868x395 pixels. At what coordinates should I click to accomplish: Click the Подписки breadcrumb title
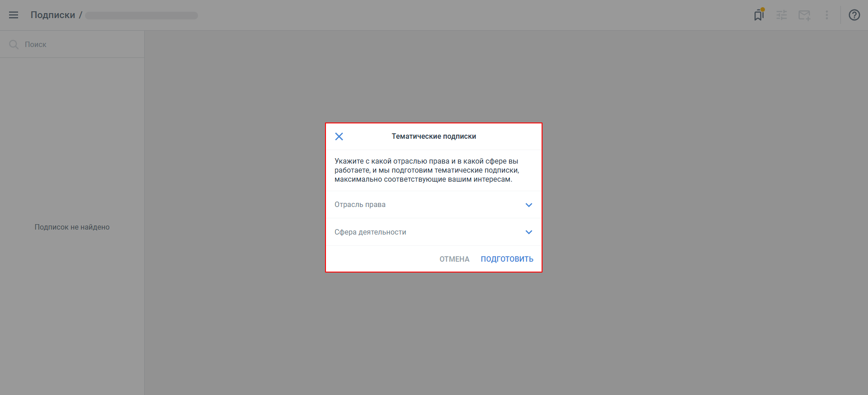click(x=53, y=15)
